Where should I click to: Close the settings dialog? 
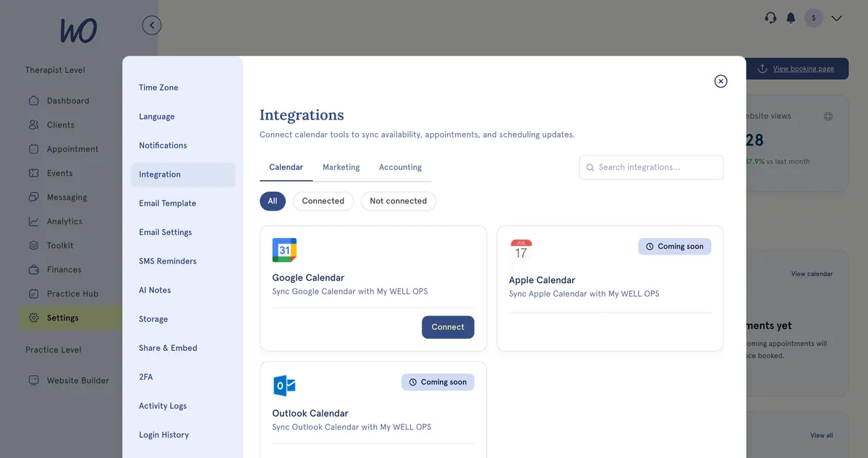point(720,81)
